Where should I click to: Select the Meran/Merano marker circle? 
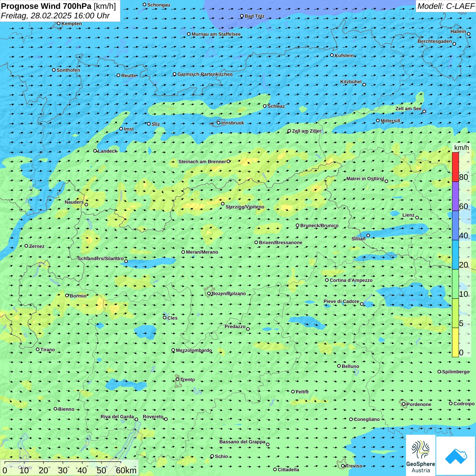pos(183,252)
